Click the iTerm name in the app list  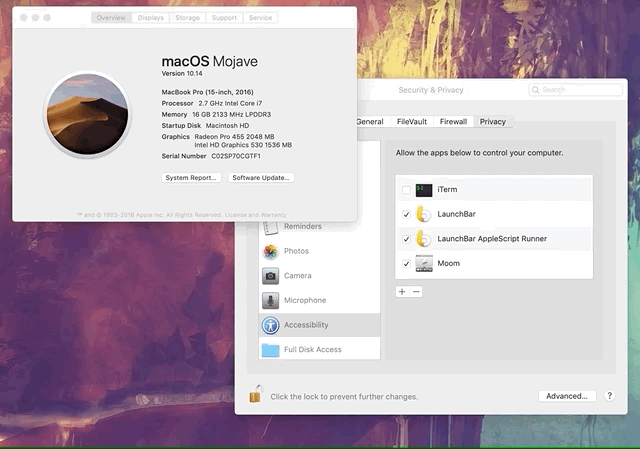447,190
